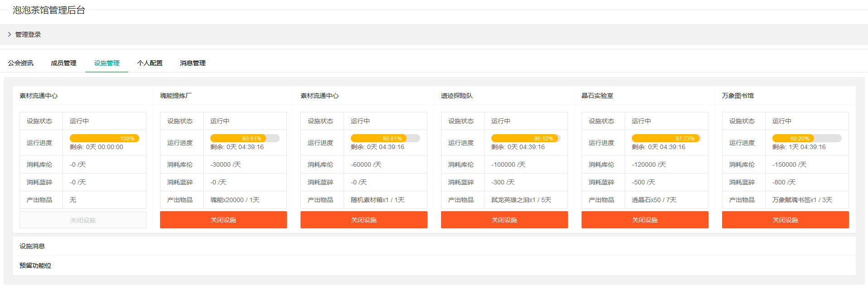Viewport: 868px width, 295px height.
Task: Click the 60.20% progress bar
Action: [x=807, y=138]
